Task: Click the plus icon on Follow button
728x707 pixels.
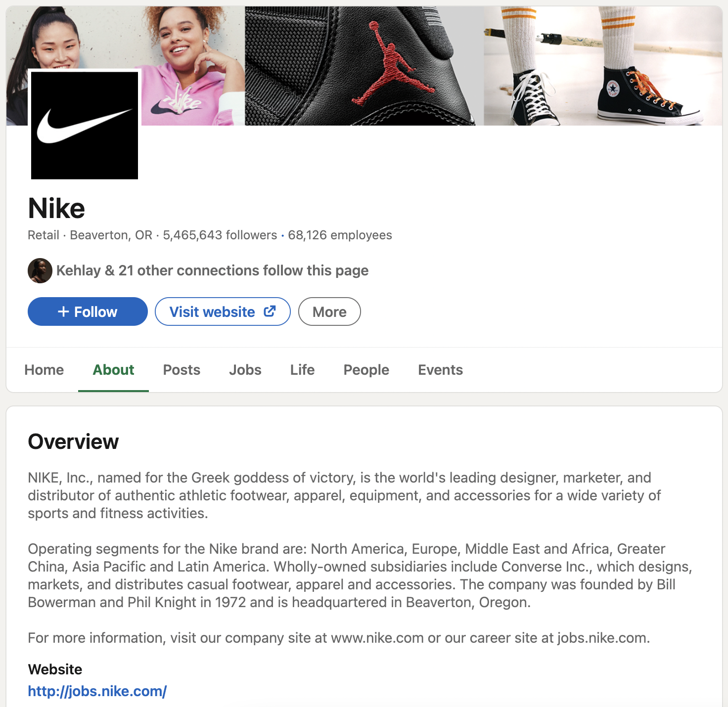Action: [63, 311]
